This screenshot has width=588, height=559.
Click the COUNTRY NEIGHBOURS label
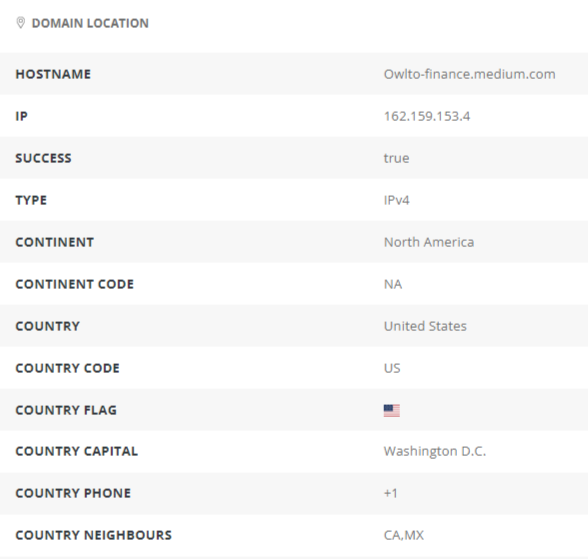pyautogui.click(x=93, y=535)
